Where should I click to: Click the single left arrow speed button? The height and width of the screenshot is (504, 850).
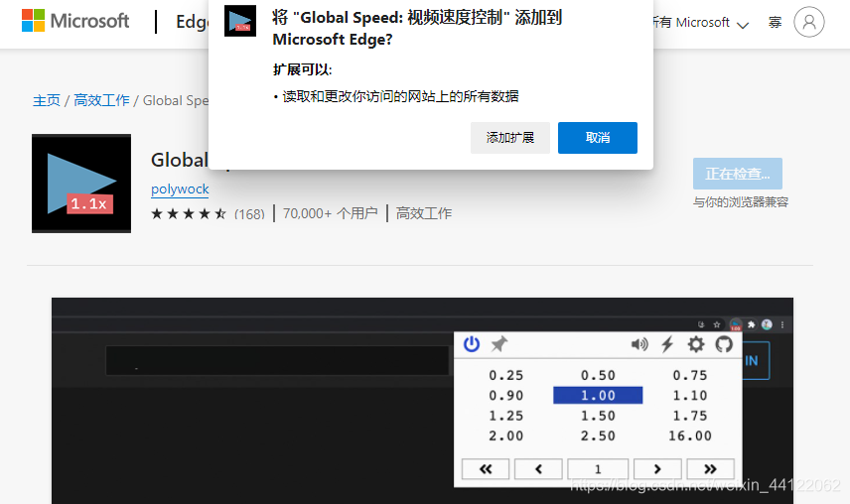[x=538, y=469]
